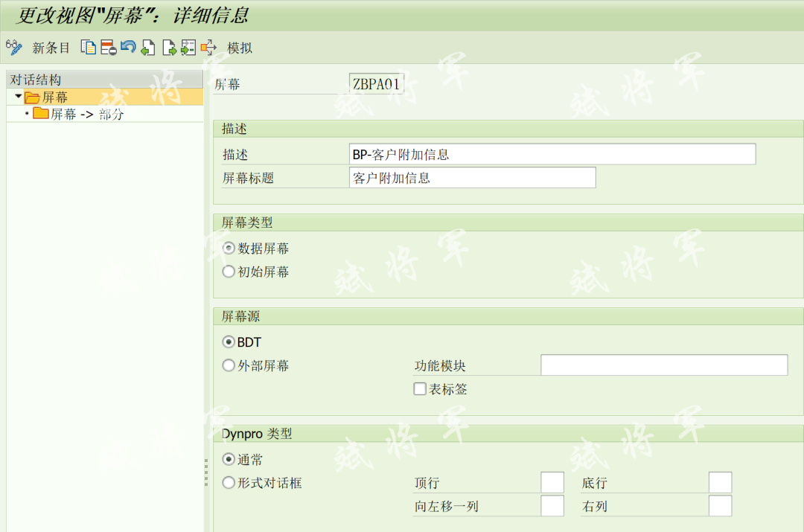Click the 向左移一列 input box
Screen dimensions: 804x532
coord(552,506)
